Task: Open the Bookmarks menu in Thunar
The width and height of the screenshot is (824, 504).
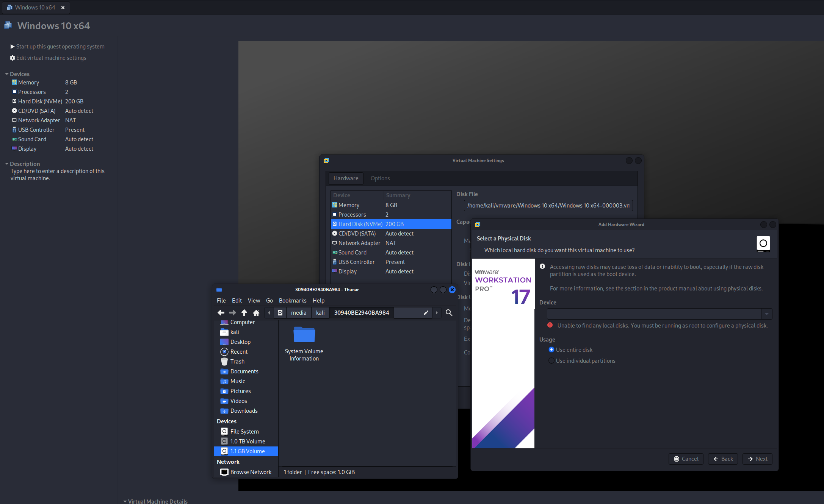Action: 292,301
